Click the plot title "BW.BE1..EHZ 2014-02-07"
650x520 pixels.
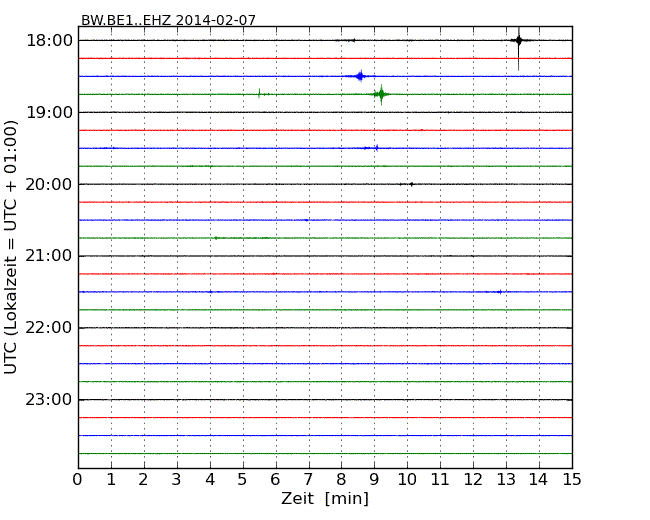168,20
